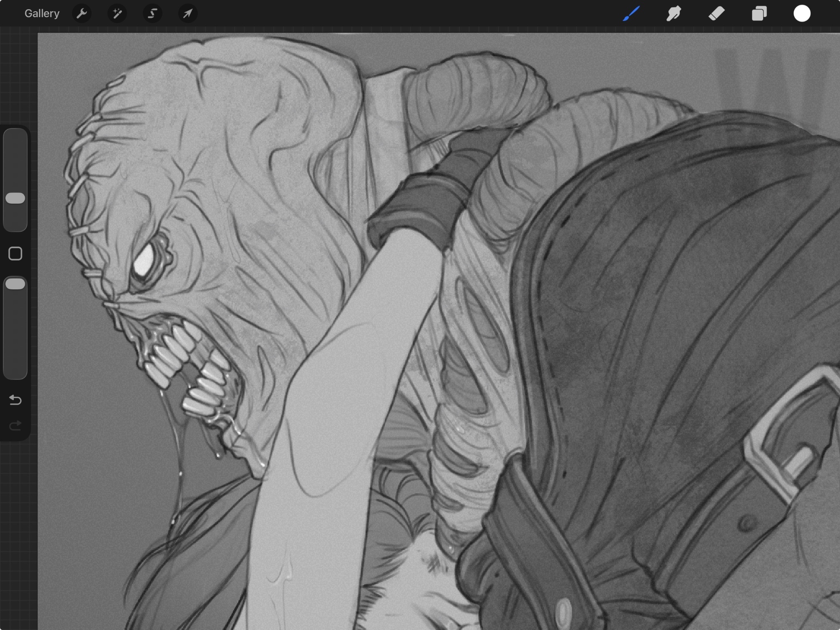Select the Brush tool
Screen dimensions: 840x630
(x=631, y=13)
